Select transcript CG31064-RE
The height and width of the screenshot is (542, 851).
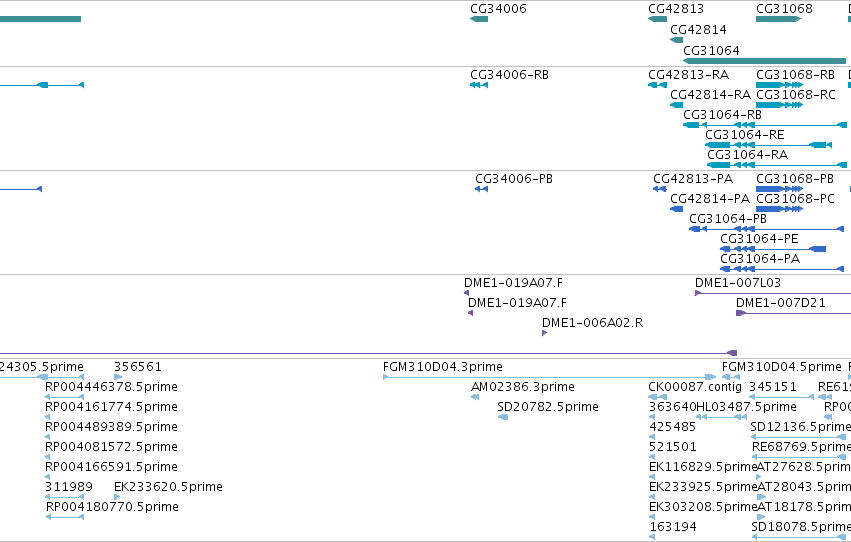click(x=768, y=145)
